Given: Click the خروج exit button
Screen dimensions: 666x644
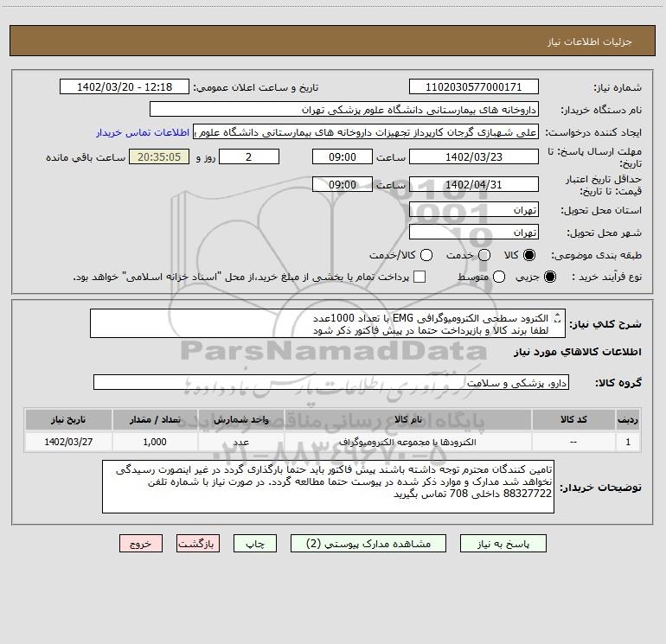Looking at the screenshot, I should pos(141,544).
